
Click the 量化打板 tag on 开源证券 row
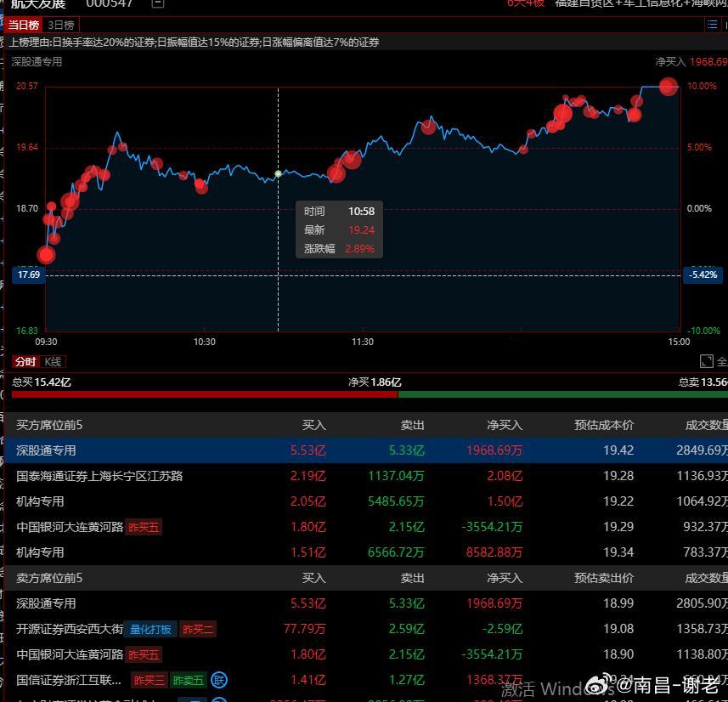click(150, 630)
